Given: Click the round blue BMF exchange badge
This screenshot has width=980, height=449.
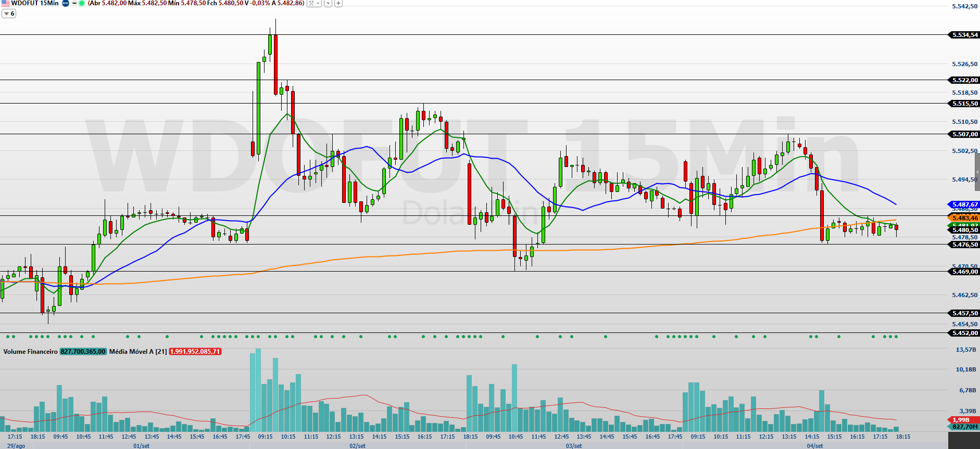Looking at the screenshot, I should (x=66, y=3).
